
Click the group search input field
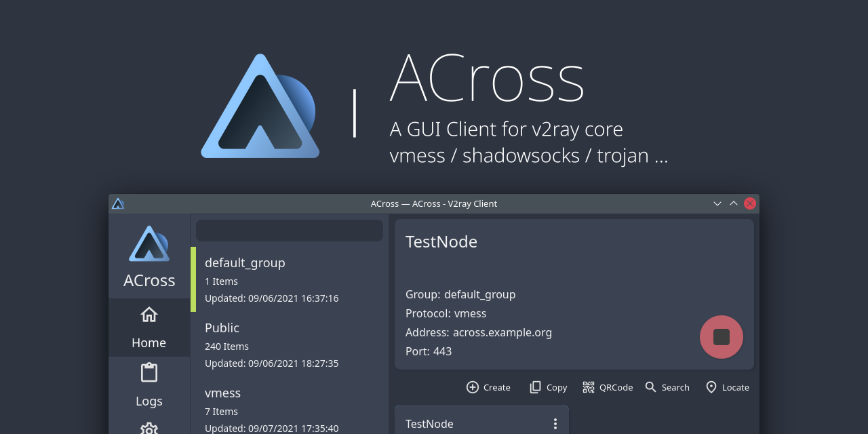tap(290, 231)
